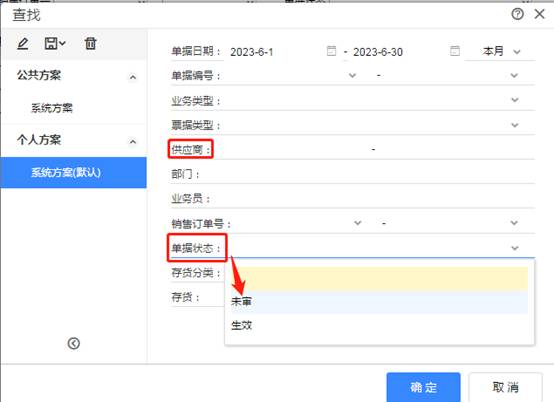Collapse the 公共方案 section
The width and height of the screenshot is (554, 402).
click(x=133, y=77)
